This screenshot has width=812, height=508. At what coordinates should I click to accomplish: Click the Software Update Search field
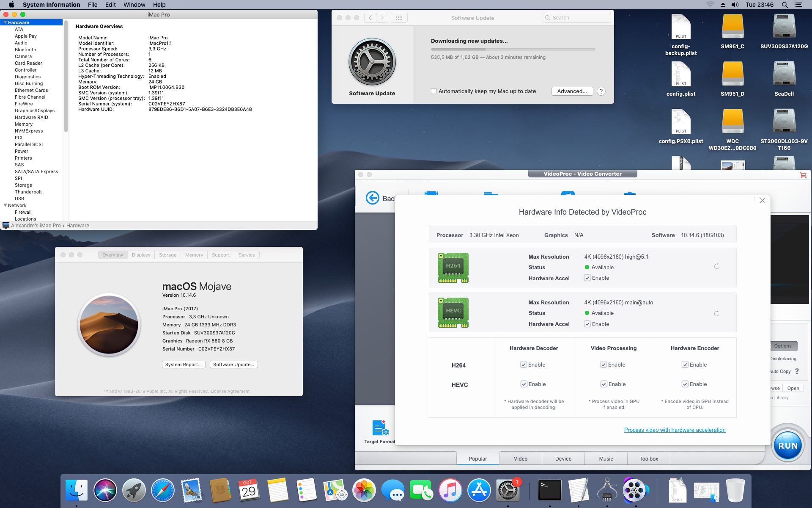tap(577, 18)
